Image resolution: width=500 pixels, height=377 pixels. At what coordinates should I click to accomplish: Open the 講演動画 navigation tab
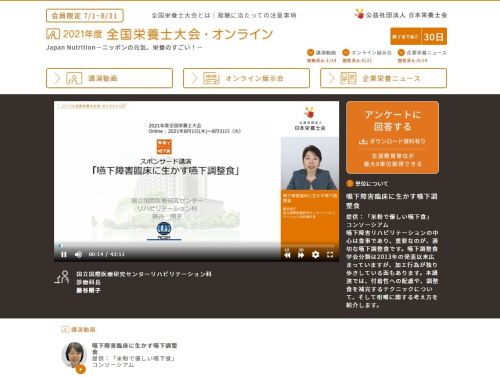click(x=109, y=78)
